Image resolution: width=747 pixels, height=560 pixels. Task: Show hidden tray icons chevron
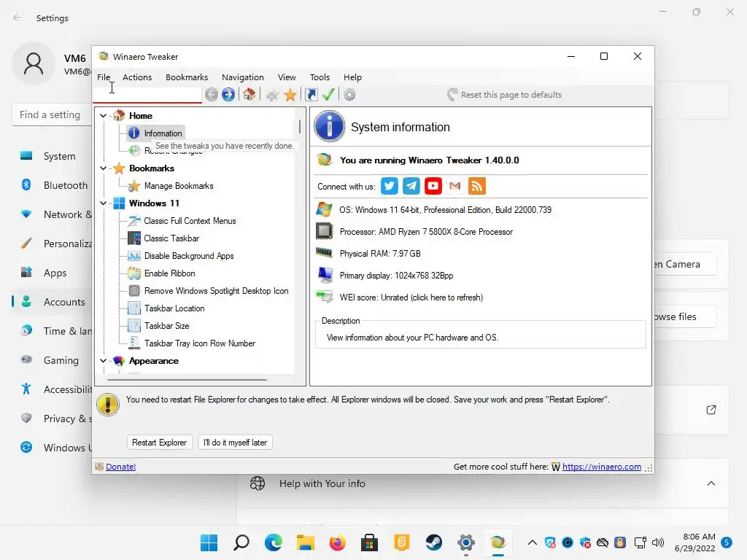click(532, 542)
